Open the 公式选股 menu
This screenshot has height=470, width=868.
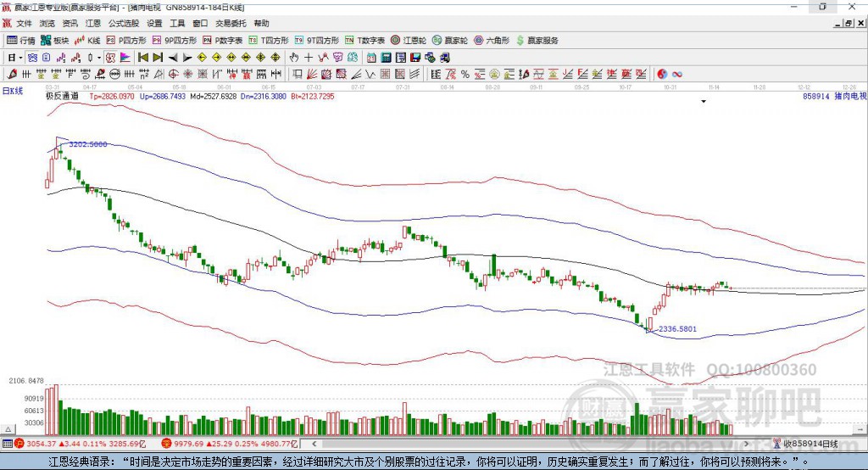(124, 23)
